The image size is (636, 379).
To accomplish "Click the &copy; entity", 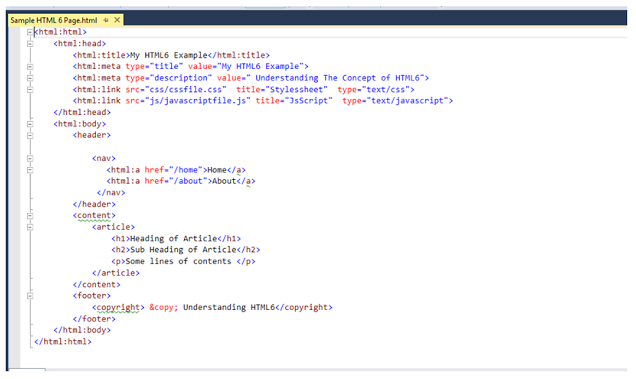I will point(163,308).
